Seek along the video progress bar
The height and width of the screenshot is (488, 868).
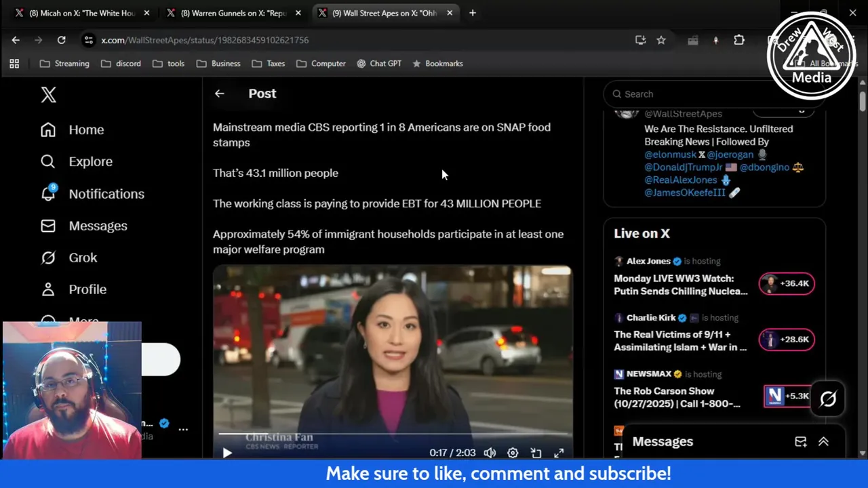point(393,434)
